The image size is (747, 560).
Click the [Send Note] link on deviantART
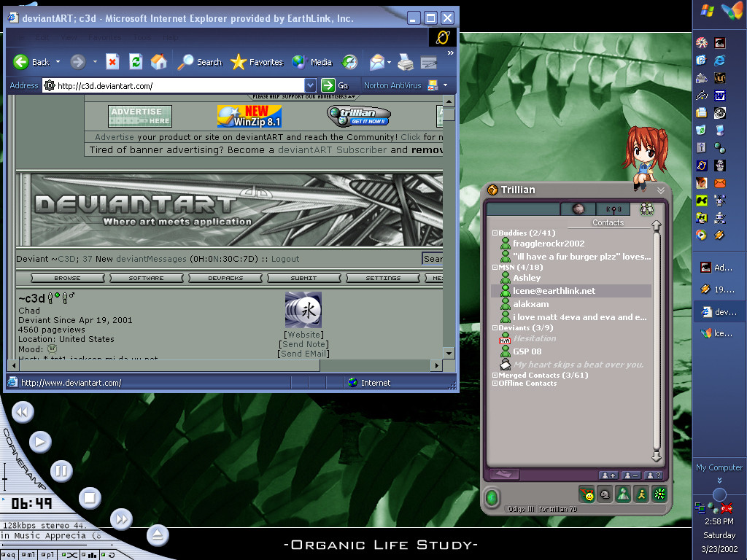click(303, 344)
